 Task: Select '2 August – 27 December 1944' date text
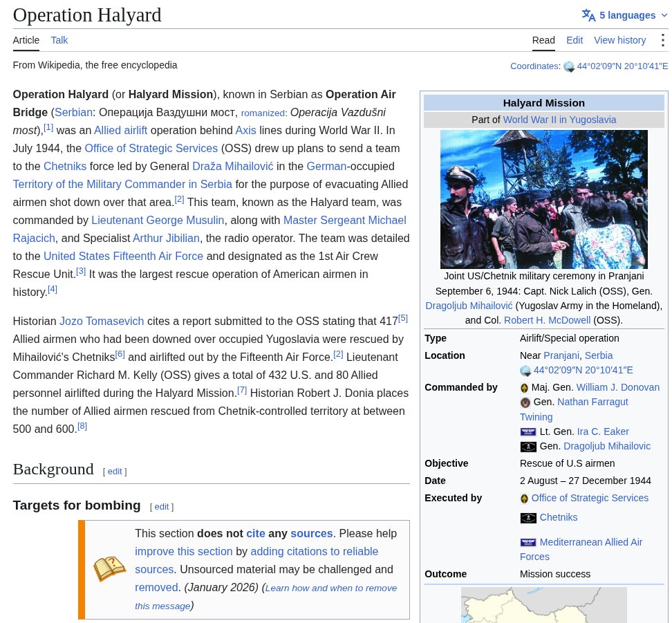tap(585, 481)
